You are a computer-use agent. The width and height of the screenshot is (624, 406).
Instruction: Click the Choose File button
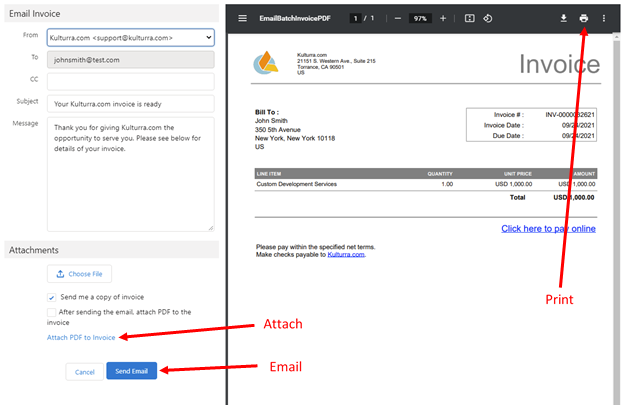pyautogui.click(x=79, y=274)
